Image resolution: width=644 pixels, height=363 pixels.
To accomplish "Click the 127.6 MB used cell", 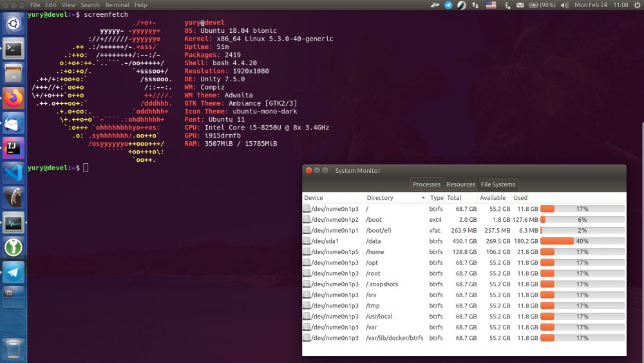I will (526, 220).
